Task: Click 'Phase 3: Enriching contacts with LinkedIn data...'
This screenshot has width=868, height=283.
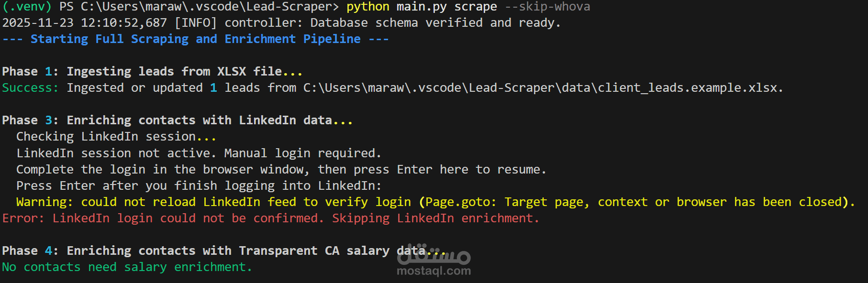Action: coord(178,120)
